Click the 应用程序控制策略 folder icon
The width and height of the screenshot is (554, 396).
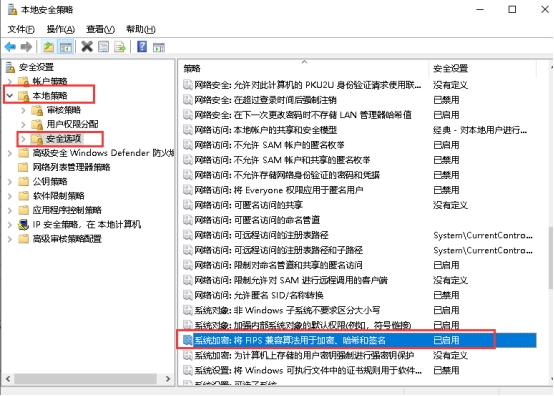tap(23, 210)
